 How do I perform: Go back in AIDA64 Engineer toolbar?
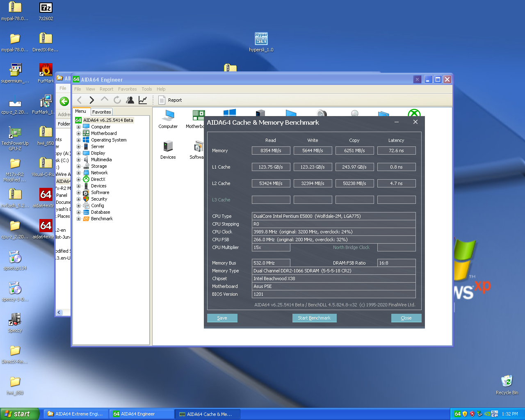[x=80, y=100]
